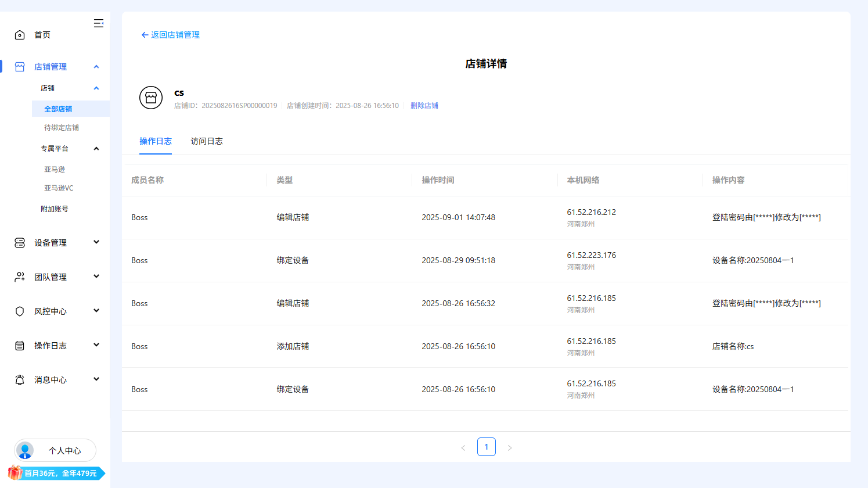Select page 1 in pagination
The image size is (868, 488).
pyautogui.click(x=487, y=447)
